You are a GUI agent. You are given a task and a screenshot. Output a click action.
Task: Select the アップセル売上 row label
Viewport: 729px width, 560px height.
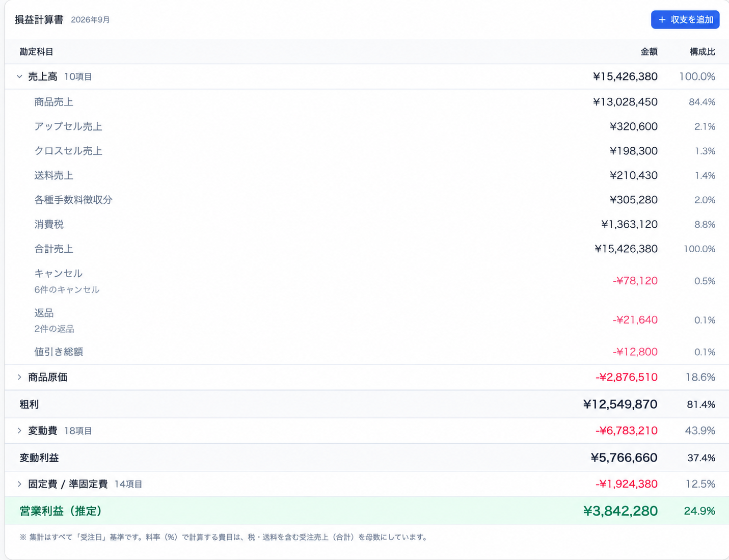click(x=68, y=126)
